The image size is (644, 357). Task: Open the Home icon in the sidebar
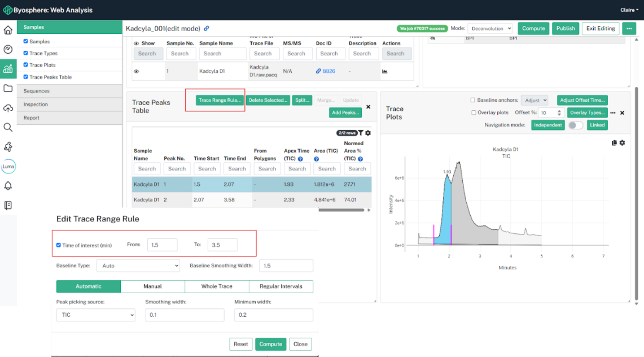pyautogui.click(x=8, y=30)
